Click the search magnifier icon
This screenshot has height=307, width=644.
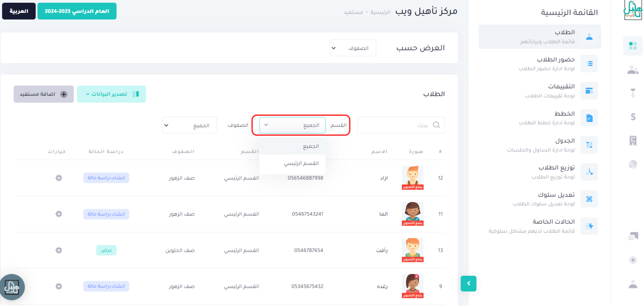pos(436,125)
